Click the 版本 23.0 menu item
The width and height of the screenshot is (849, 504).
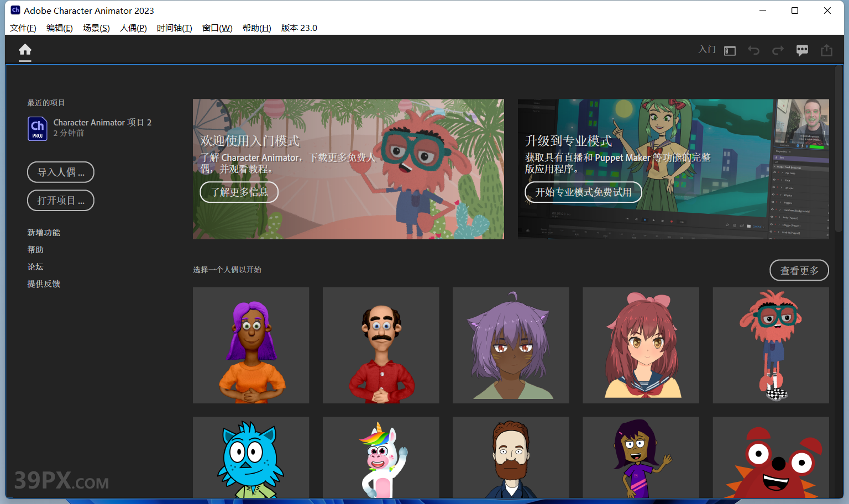pyautogui.click(x=299, y=28)
